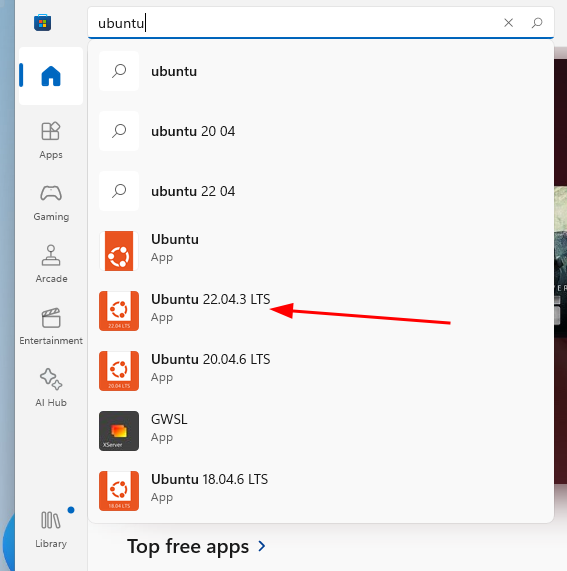The width and height of the screenshot is (567, 571).
Task: Click the Ubuntu 20.04 LTS icon
Action: 119,371
